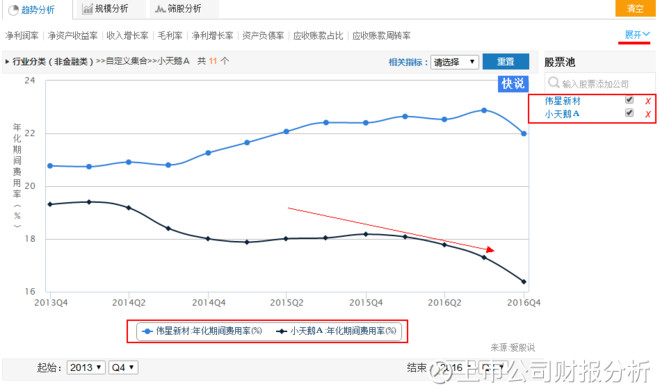660x389 pixels.
Task: Remove 伟星新材 with its red X
Action: [x=648, y=101]
